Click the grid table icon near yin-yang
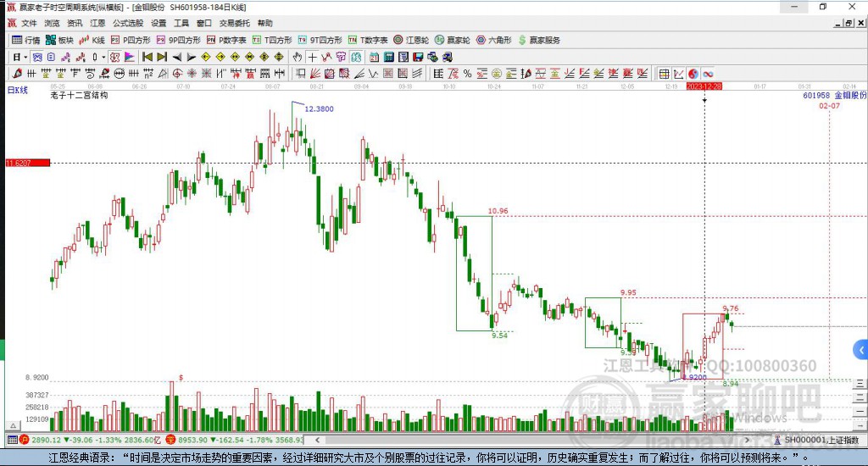The height and width of the screenshot is (466, 868). pyautogui.click(x=665, y=74)
